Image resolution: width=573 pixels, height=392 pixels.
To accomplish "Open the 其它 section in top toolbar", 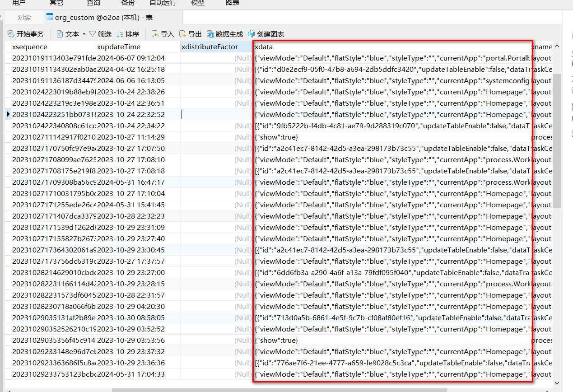I will [56, 3].
